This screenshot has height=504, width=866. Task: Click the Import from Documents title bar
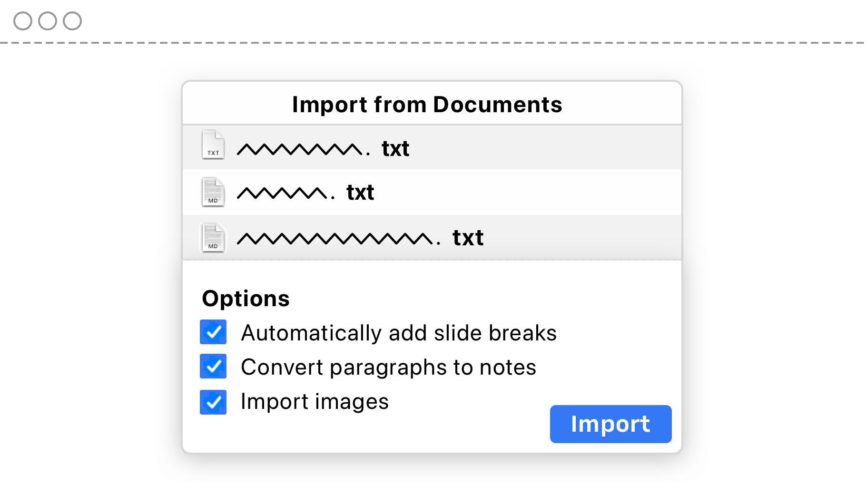pos(427,104)
